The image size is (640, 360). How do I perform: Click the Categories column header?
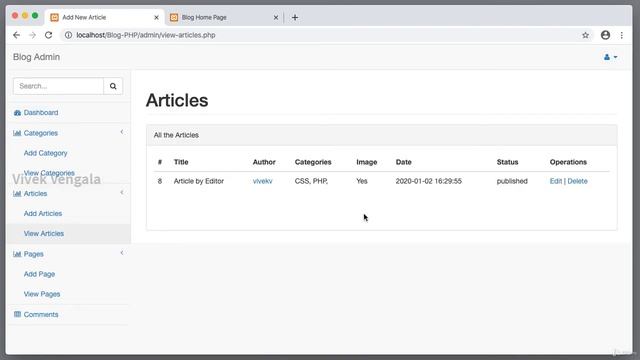click(x=313, y=162)
